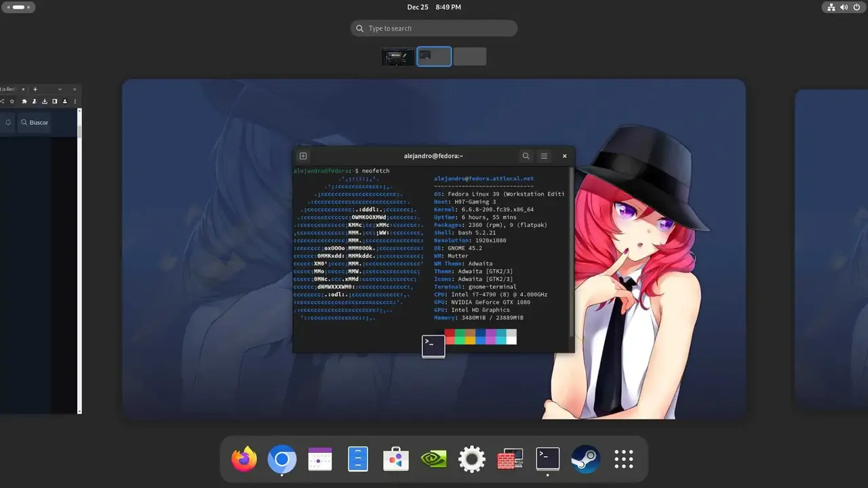Open search in the terminal window header
The height and width of the screenshot is (488, 868).
tap(526, 156)
